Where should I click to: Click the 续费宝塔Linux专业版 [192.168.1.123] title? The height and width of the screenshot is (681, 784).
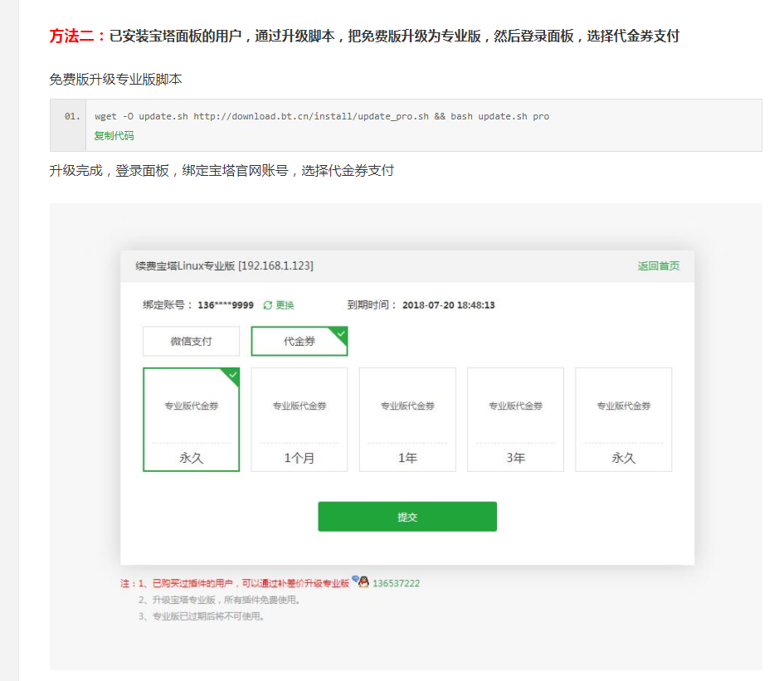click(x=225, y=265)
